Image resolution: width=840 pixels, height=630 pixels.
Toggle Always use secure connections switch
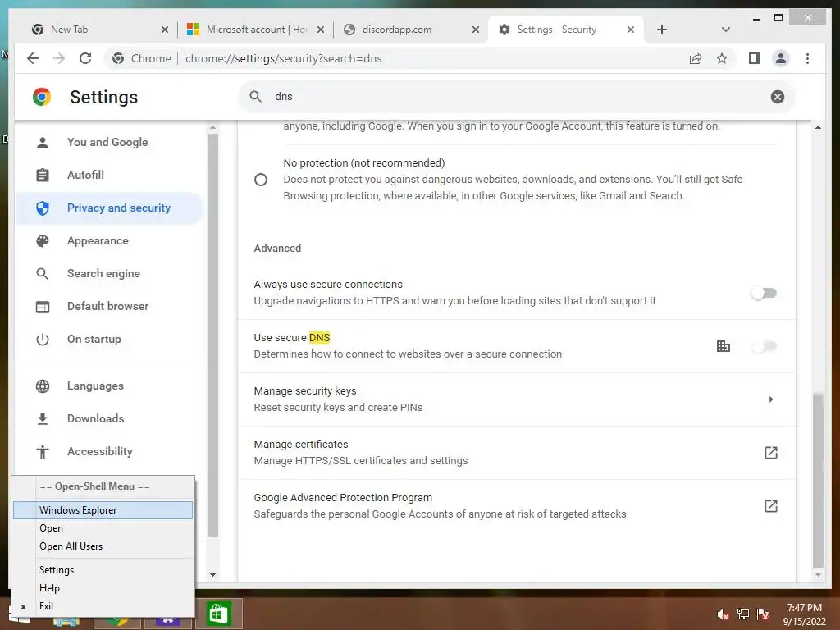click(764, 293)
